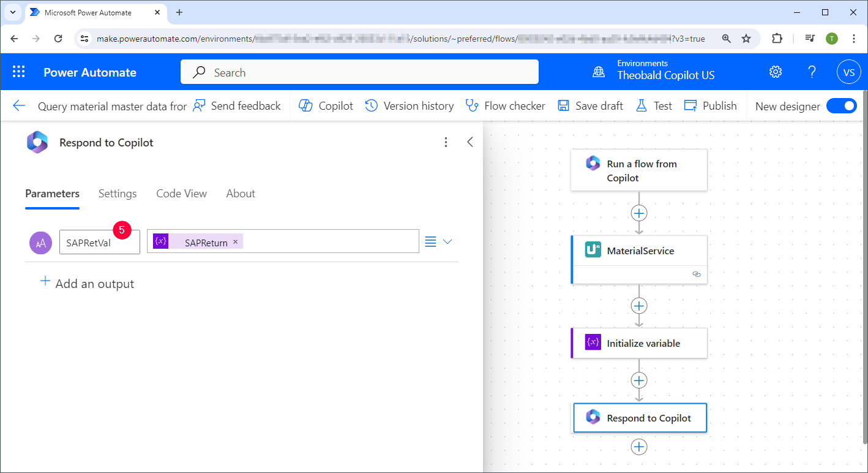Viewport: 868px width, 473px height.
Task: Insert step after Run a flow from Copilot
Action: click(x=639, y=213)
